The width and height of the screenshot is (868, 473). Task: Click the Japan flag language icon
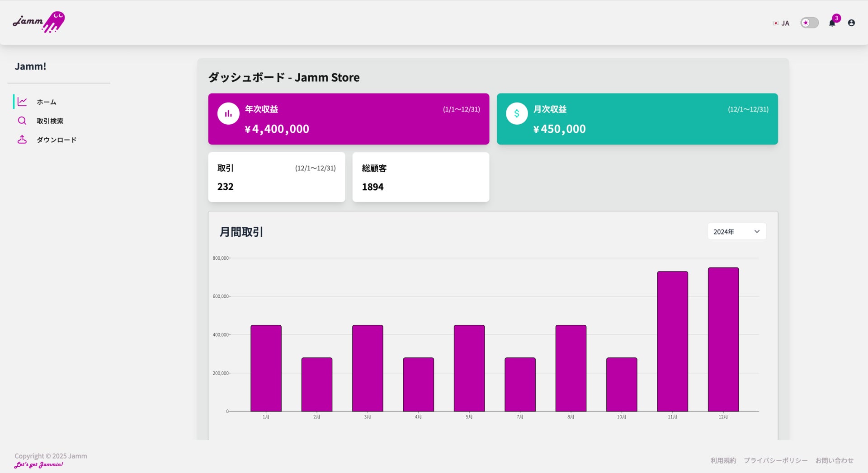click(x=775, y=23)
